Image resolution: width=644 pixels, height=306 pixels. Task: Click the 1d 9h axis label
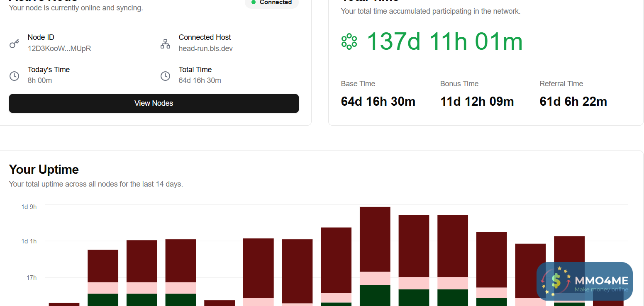pos(29,206)
